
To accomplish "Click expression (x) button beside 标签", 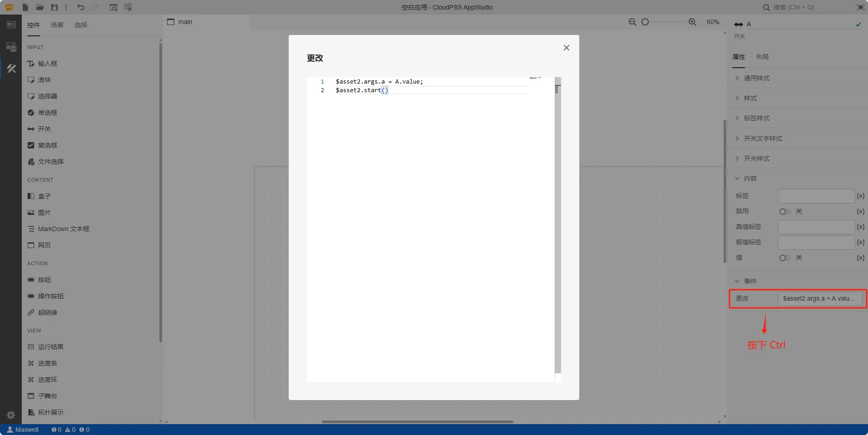I will click(x=860, y=196).
